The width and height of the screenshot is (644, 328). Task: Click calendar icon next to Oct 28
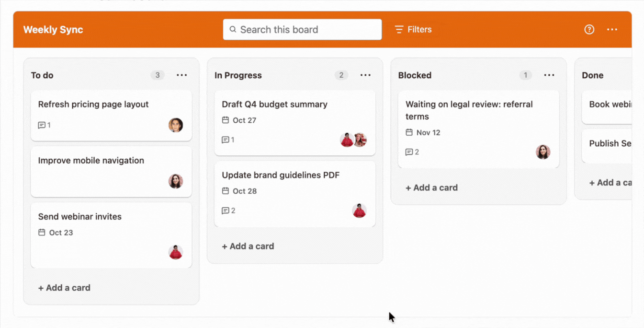(226, 191)
